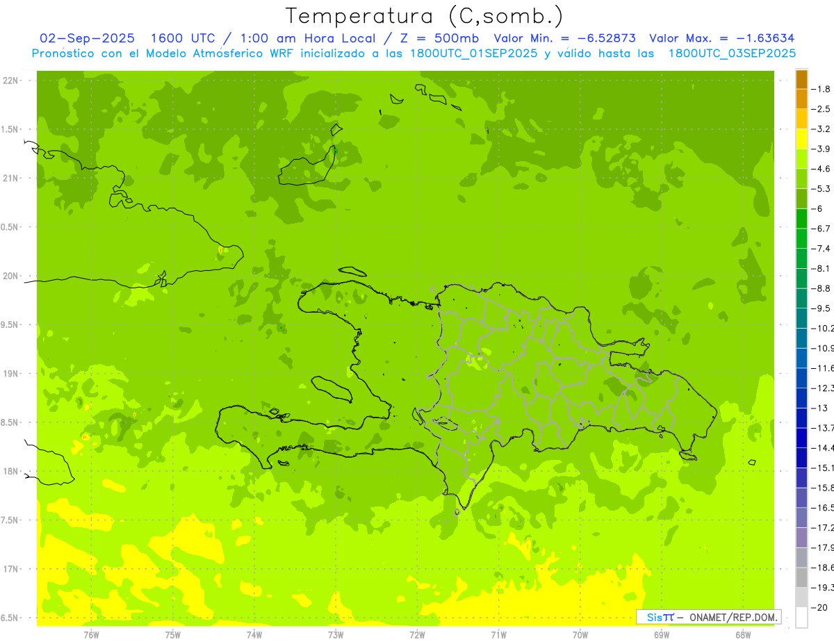Click the 18N latitude axis label
This screenshot has height=644, width=834.
10,472
